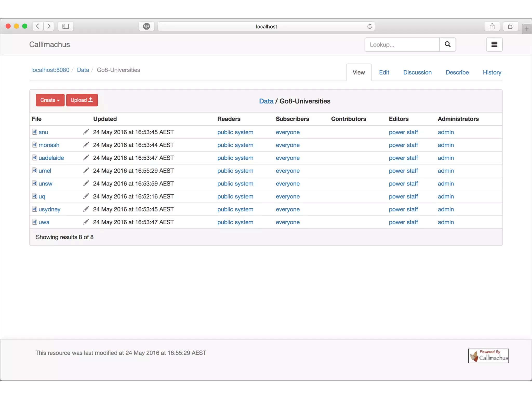
Task: Open the hamburger main menu
Action: [494, 44]
